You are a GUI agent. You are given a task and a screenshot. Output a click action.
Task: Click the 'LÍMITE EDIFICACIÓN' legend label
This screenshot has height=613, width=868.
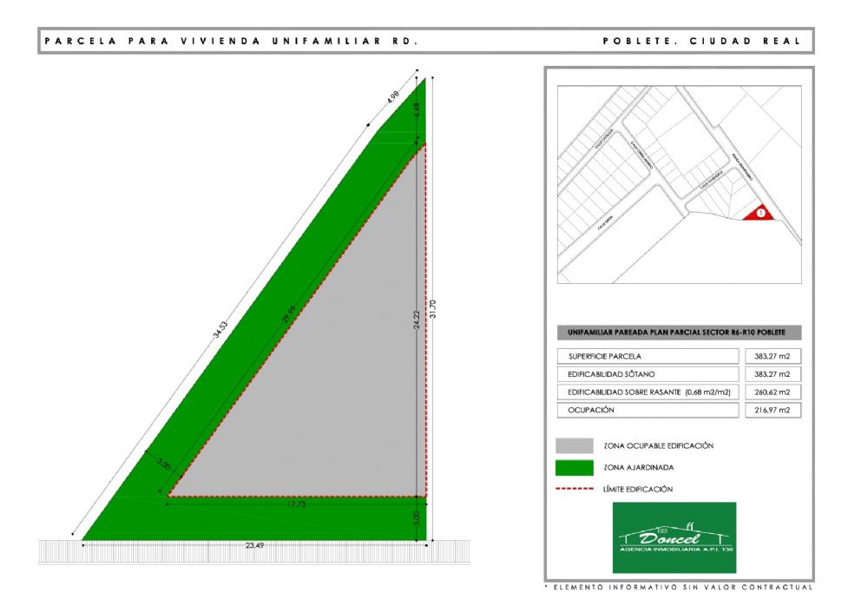click(638, 489)
